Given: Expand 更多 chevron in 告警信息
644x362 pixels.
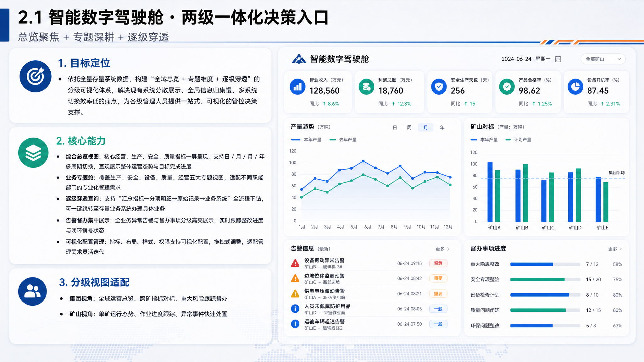Looking at the screenshot, I should [448, 249].
